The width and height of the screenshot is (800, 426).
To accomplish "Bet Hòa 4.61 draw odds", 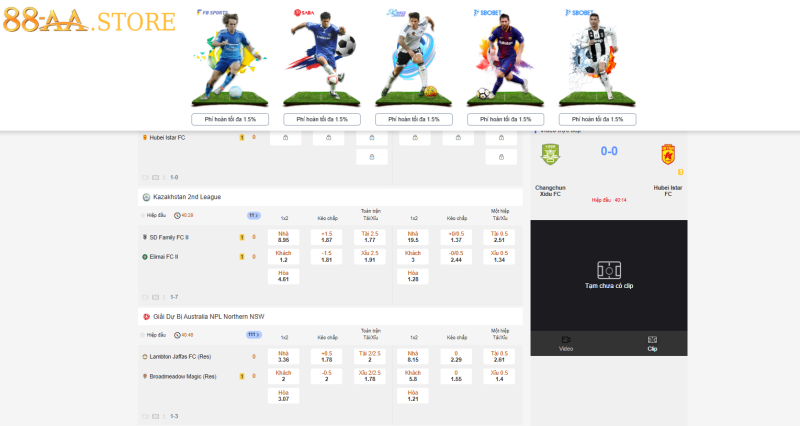I will pos(284,276).
